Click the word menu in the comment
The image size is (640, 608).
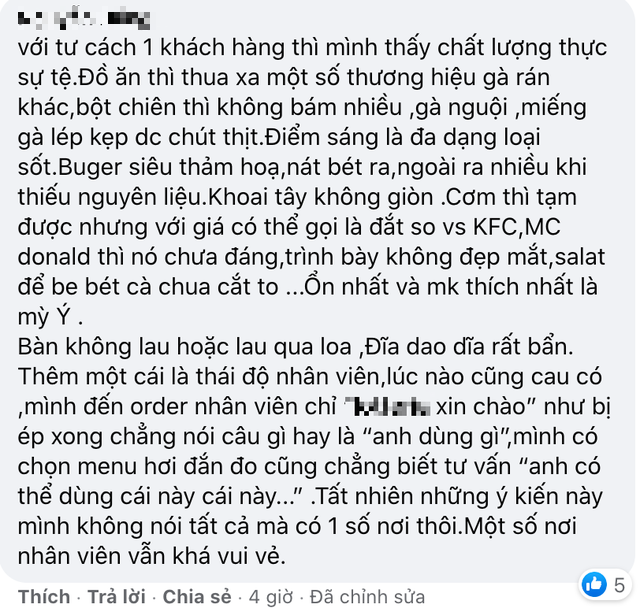pos(107,467)
